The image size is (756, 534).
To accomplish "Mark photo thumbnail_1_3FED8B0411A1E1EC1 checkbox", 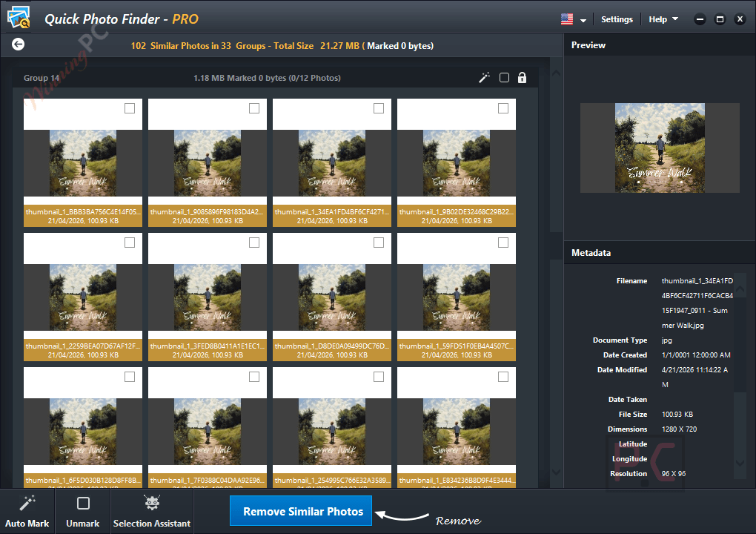I will click(254, 243).
